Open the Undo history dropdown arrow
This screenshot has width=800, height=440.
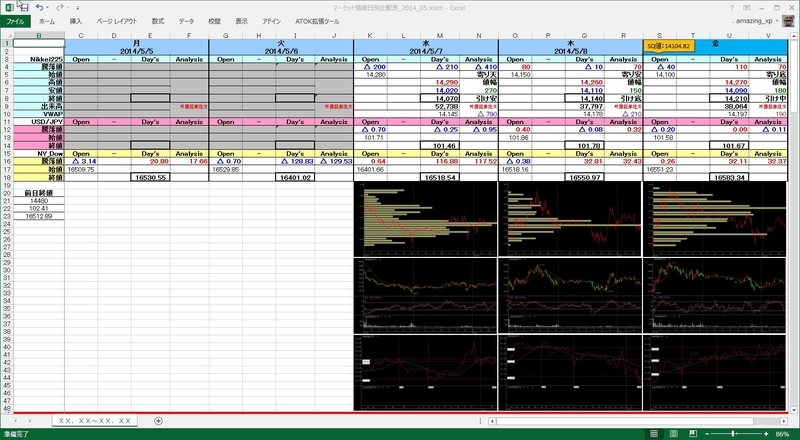47,8
